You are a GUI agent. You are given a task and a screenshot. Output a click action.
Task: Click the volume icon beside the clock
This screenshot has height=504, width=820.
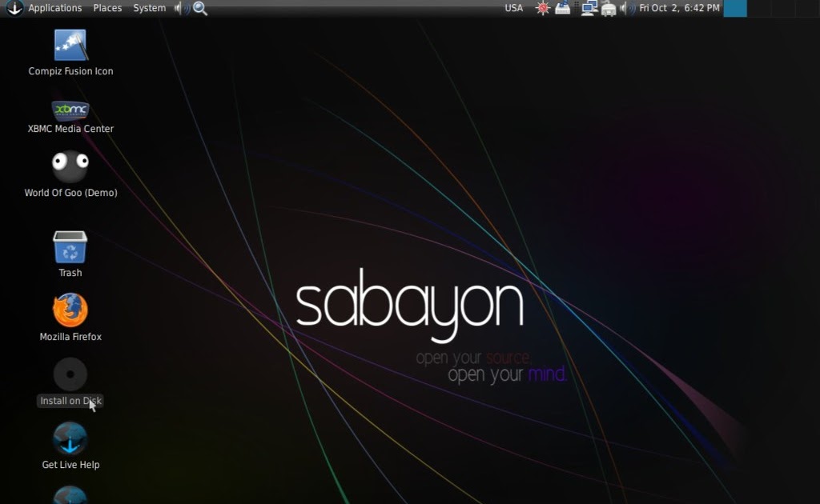(626, 8)
